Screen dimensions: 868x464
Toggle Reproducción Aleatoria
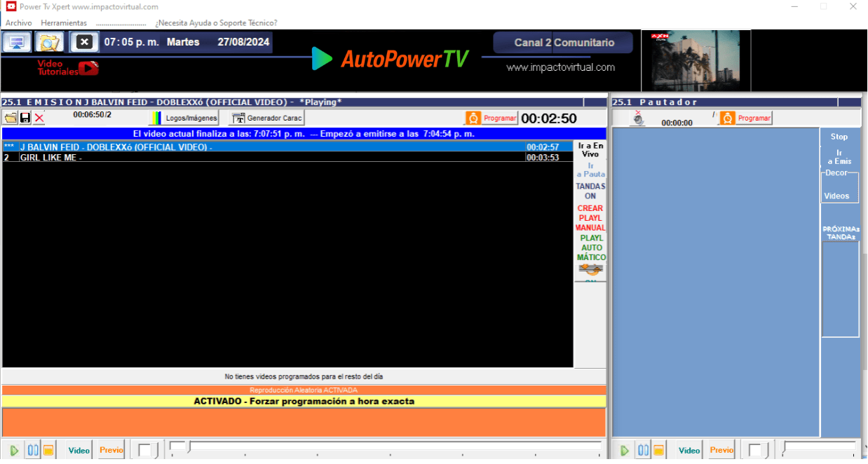(x=304, y=390)
